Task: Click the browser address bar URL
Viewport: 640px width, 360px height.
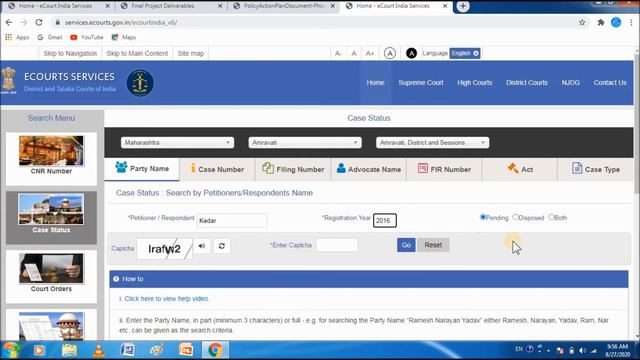Action: tap(121, 22)
